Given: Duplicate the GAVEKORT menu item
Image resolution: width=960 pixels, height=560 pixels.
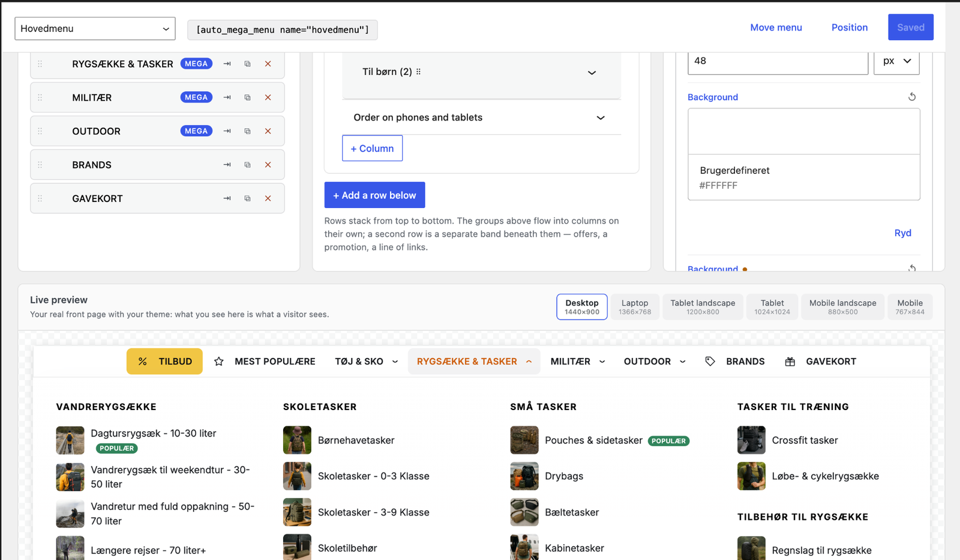Looking at the screenshot, I should (x=247, y=198).
